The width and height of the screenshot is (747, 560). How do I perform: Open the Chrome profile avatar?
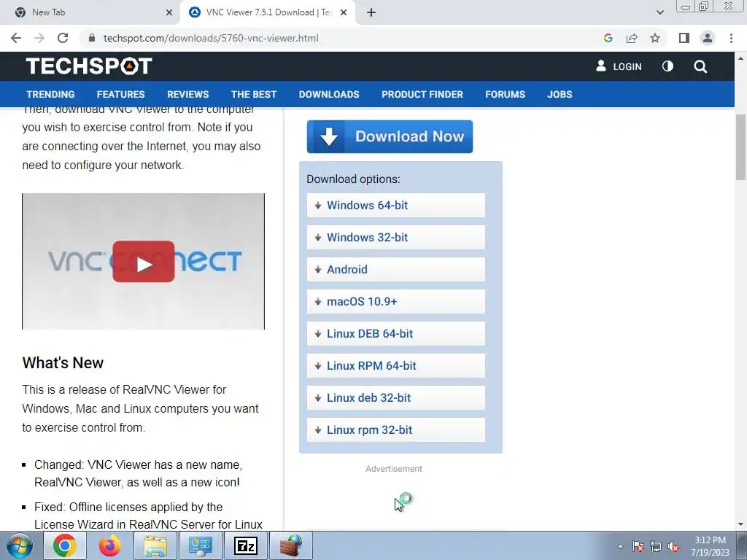point(708,38)
